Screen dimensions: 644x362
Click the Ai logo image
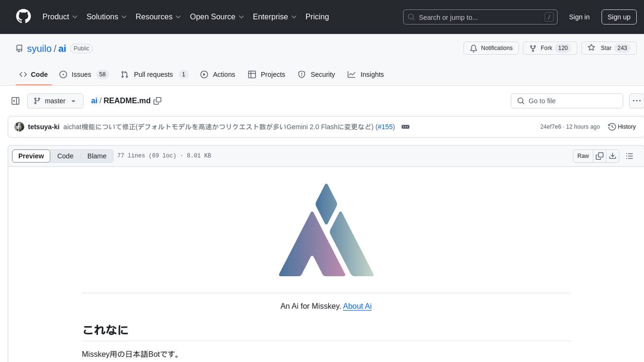(x=326, y=230)
